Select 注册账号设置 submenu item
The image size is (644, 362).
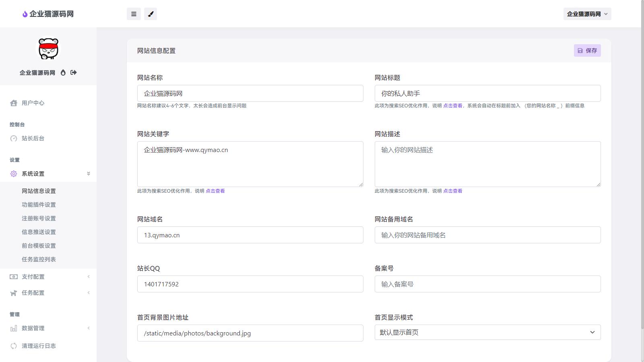coord(39,218)
